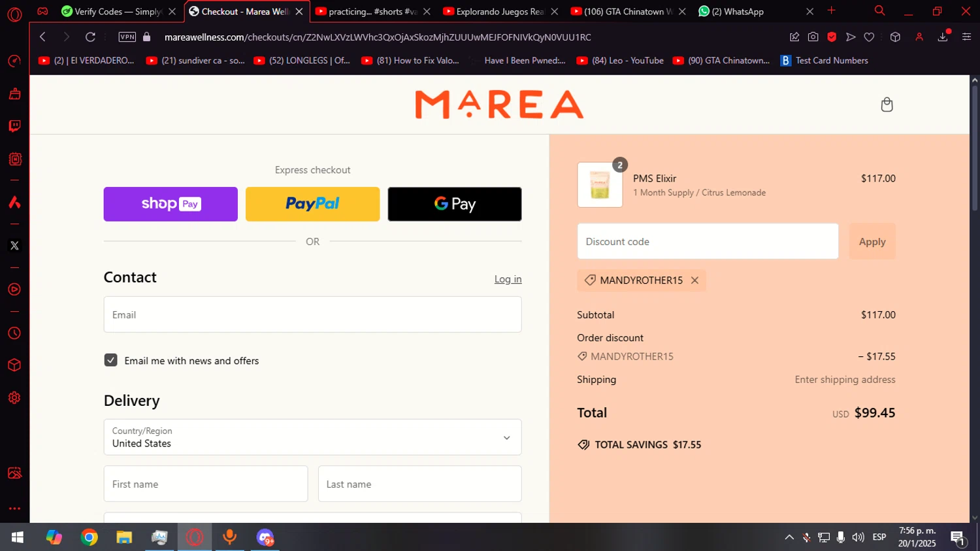Search tabs with the magnifier icon
The height and width of the screenshot is (551, 980).
click(879, 11)
